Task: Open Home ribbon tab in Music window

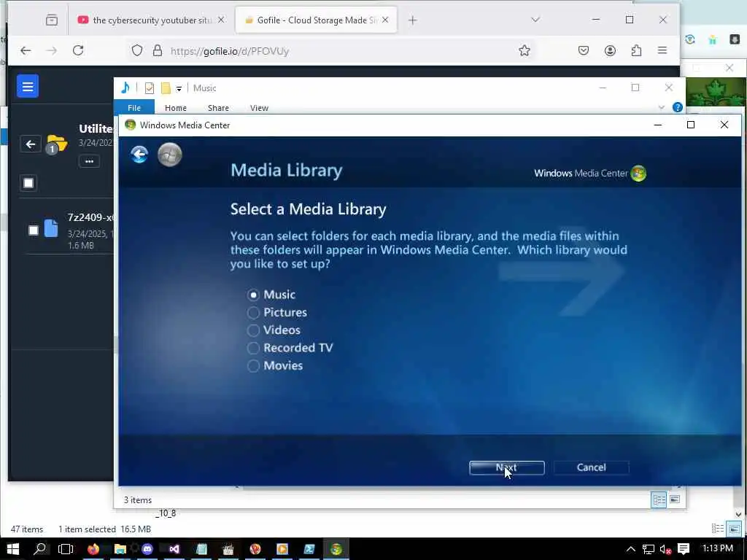Action: pyautogui.click(x=175, y=108)
